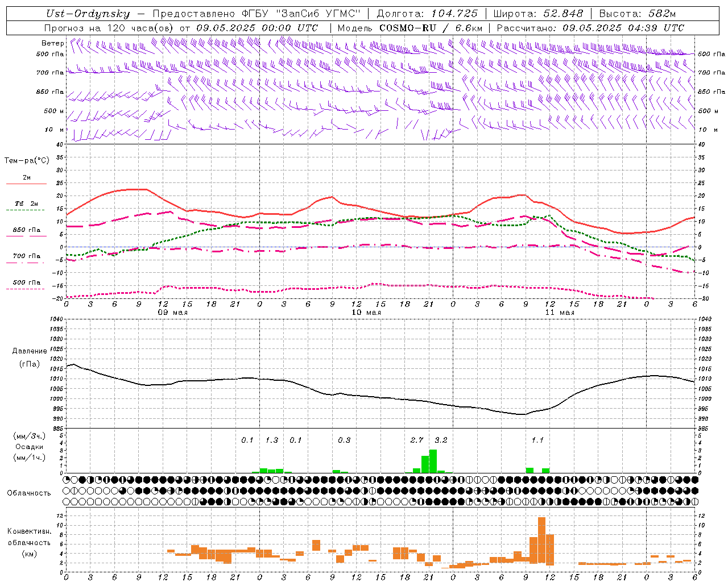Click the Осадки precipitation label
728x582 pixels.
tap(30, 447)
